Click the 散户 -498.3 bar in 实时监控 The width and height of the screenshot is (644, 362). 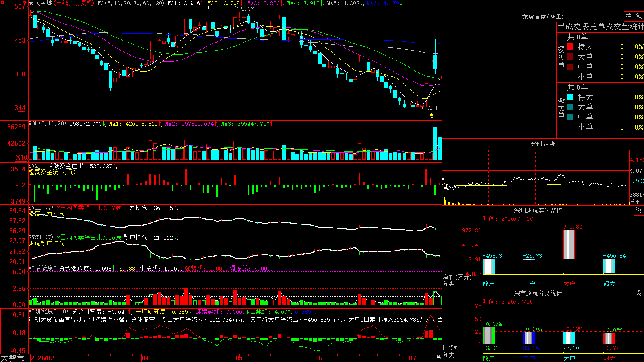coord(489,267)
